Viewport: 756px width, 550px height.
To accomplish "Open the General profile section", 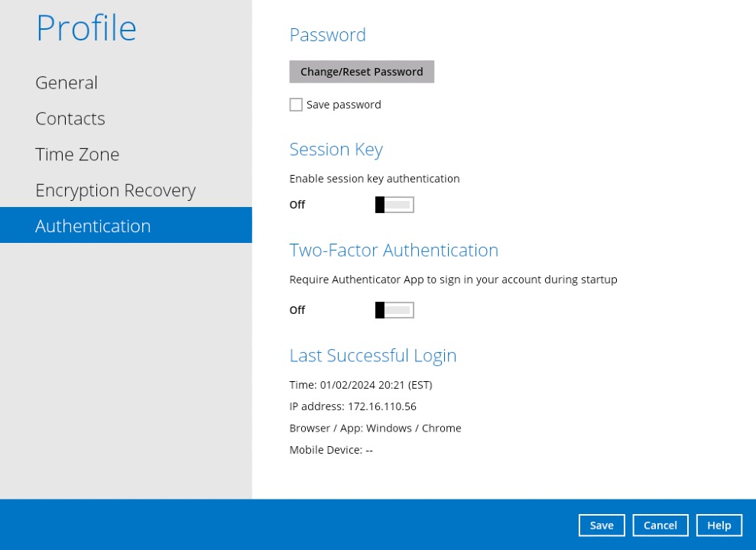I will [66, 82].
